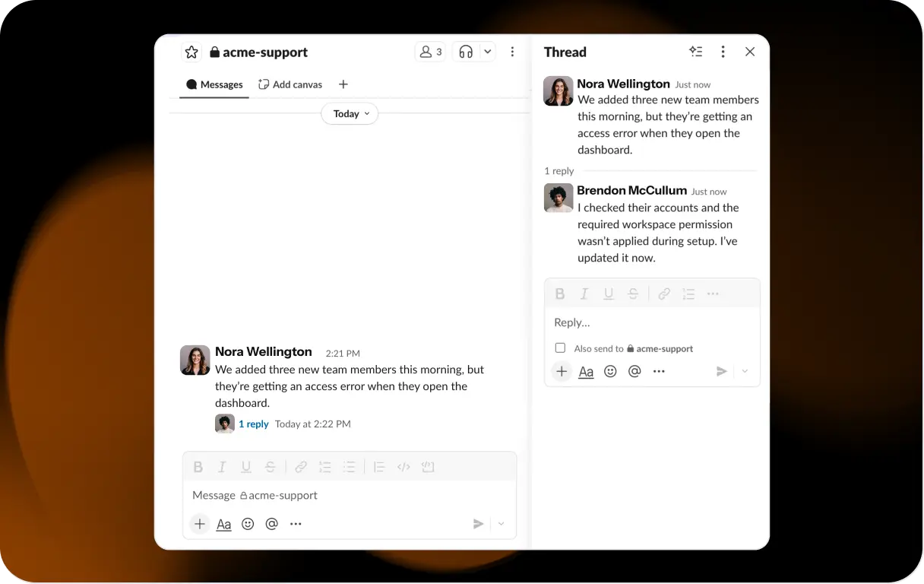Toggle bold in channel message composer
Image resolution: width=924 pixels, height=584 pixels.
click(198, 467)
